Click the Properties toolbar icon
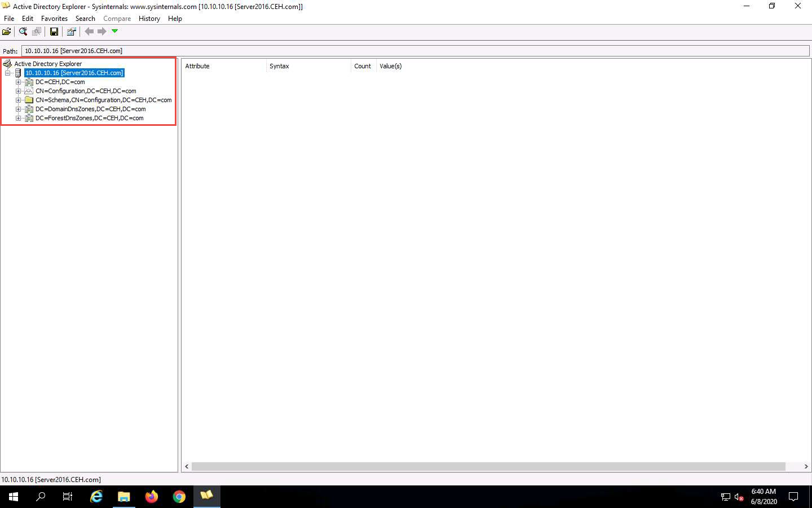 [x=72, y=32]
